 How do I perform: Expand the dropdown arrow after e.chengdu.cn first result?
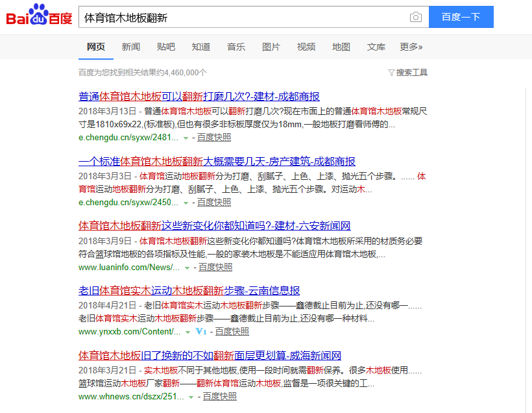184,137
